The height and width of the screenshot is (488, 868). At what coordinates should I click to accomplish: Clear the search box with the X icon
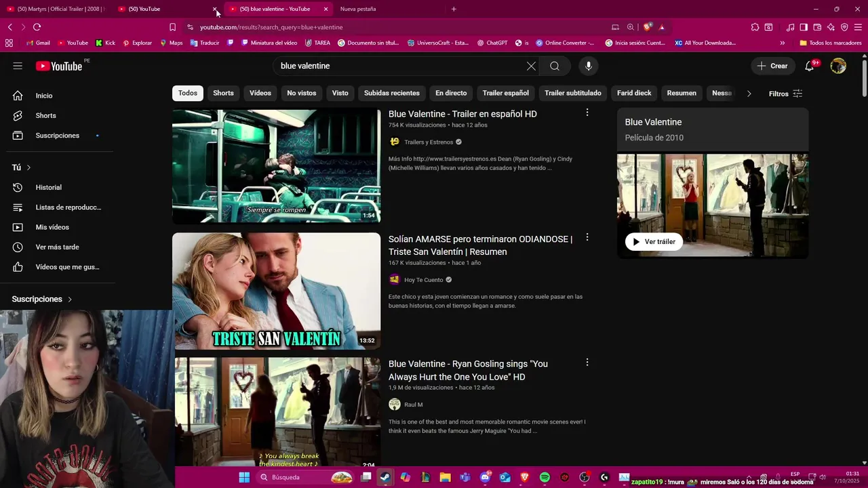tap(531, 66)
